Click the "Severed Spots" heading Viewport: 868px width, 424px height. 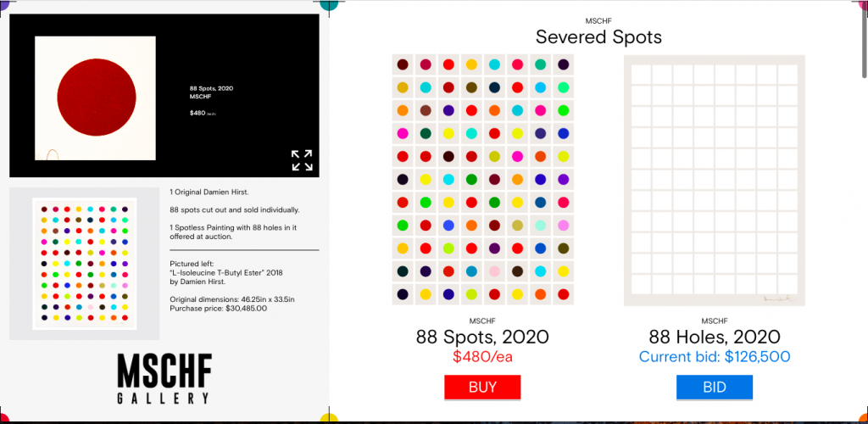tap(598, 37)
